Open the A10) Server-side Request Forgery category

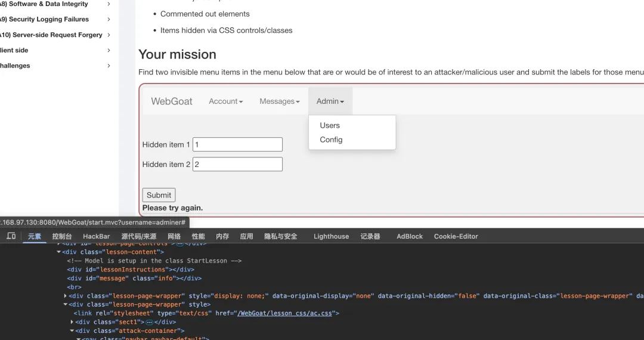pos(51,35)
